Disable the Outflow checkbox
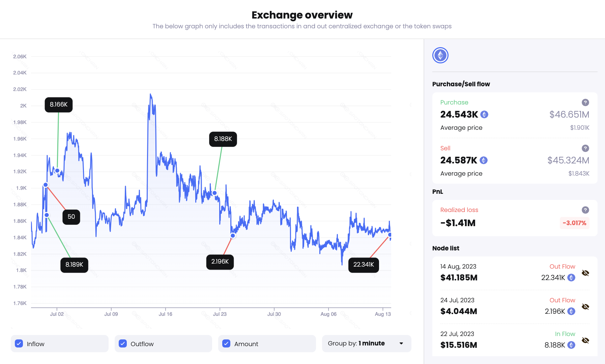Image resolution: width=605 pixels, height=364 pixels. coord(123,343)
